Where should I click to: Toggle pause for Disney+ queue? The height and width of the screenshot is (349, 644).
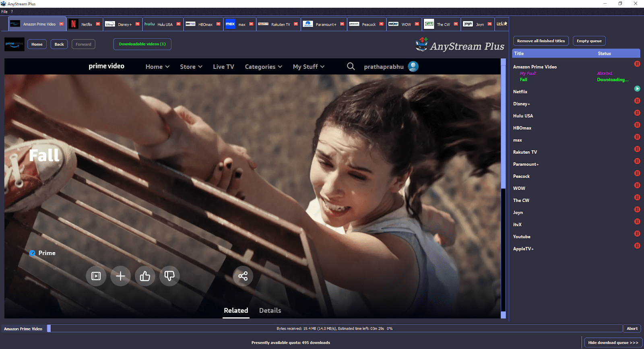click(637, 101)
